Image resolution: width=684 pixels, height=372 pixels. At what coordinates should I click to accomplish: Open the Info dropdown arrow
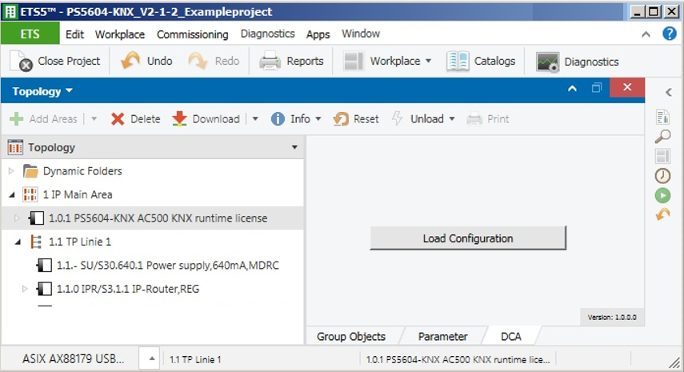point(318,119)
